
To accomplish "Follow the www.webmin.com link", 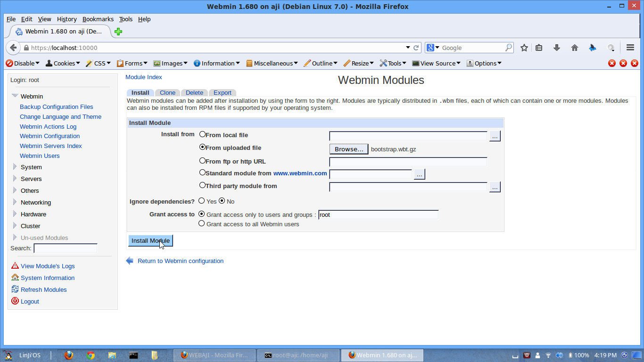I will [300, 173].
